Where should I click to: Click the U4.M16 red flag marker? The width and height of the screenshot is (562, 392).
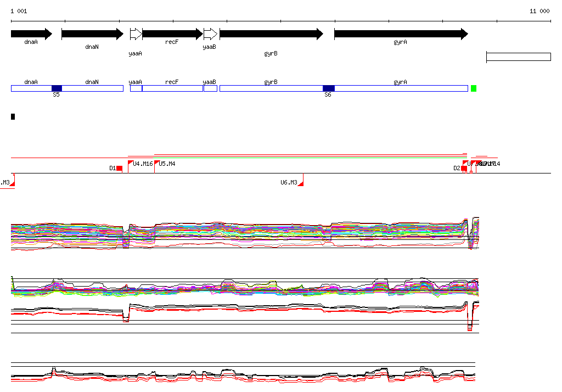(x=131, y=163)
